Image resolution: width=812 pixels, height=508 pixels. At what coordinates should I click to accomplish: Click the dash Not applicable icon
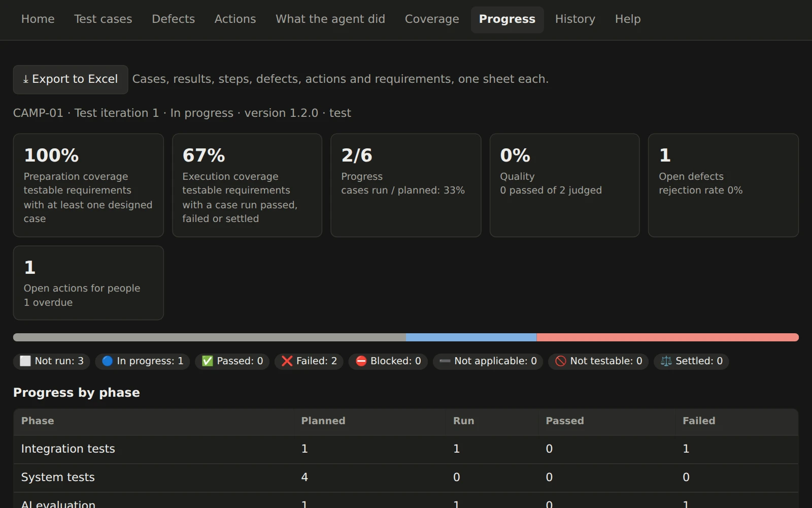tap(445, 361)
